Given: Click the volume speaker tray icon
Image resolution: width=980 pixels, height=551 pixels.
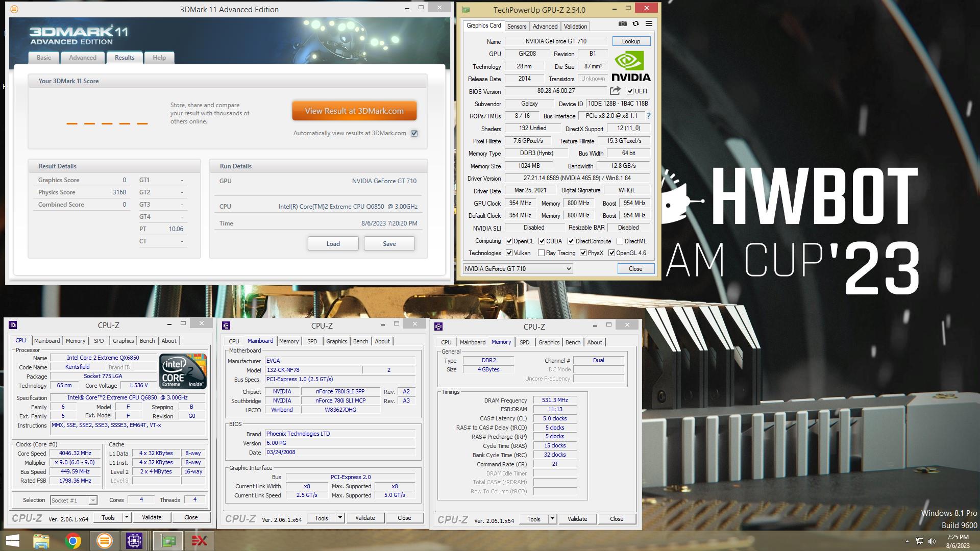Looking at the screenshot, I should (x=932, y=541).
